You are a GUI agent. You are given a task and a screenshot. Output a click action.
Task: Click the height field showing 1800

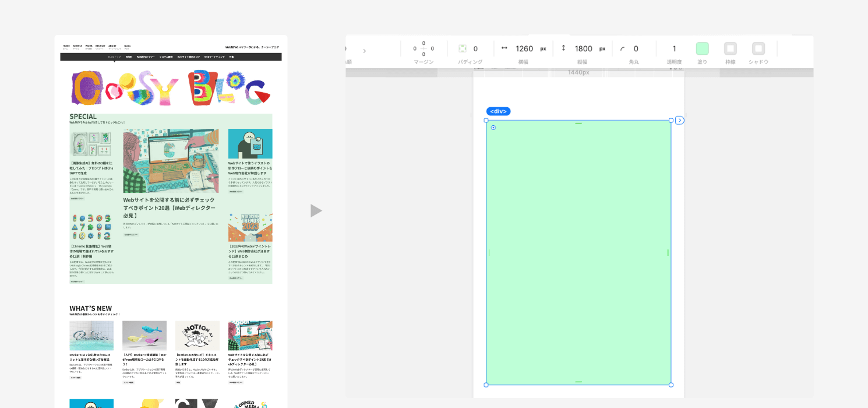click(583, 49)
